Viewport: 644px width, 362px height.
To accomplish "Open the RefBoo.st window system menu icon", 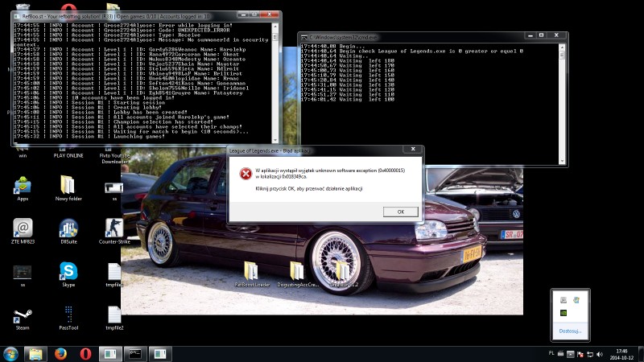I will point(17,16).
